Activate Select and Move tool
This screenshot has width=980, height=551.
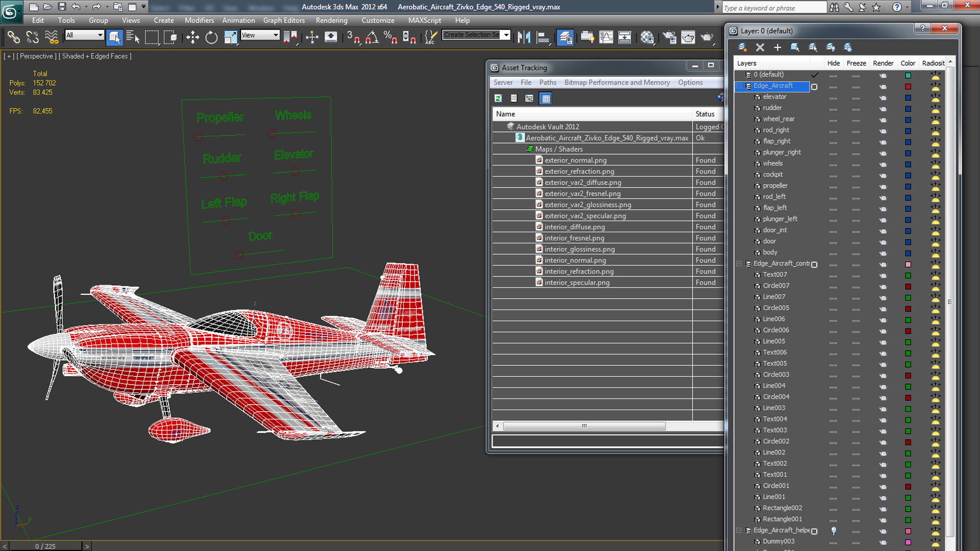pos(192,37)
